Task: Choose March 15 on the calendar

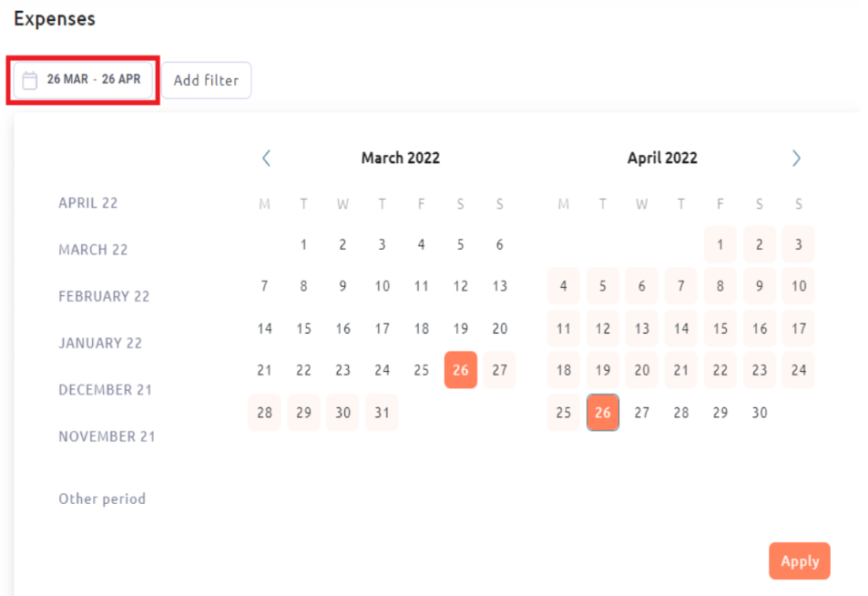Action: (x=303, y=329)
